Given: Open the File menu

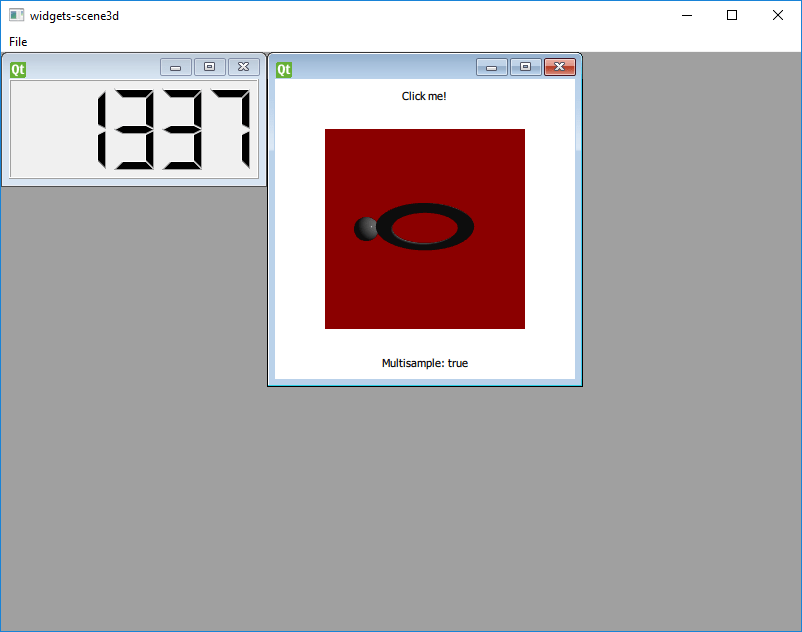Looking at the screenshot, I should click(17, 41).
